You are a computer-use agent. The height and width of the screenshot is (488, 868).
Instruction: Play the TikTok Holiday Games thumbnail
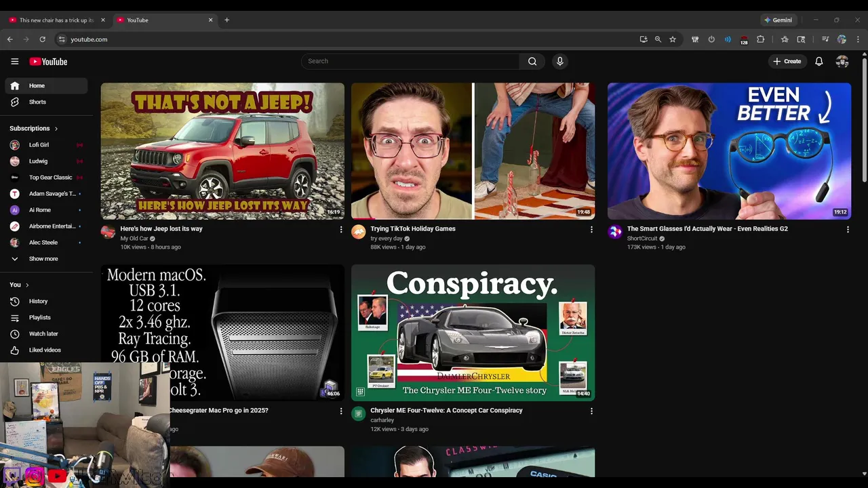473,151
